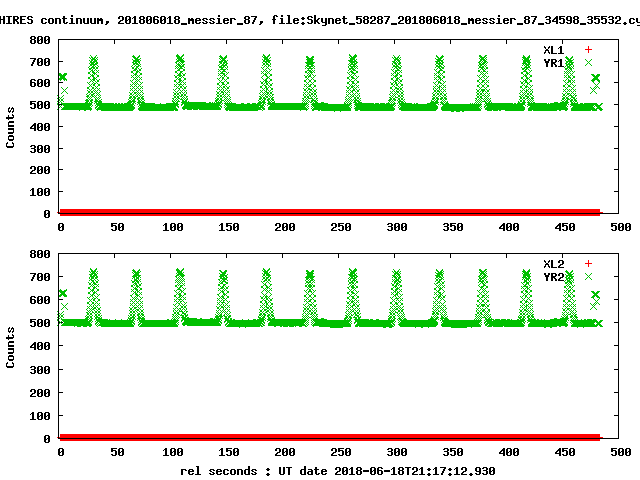Click the 500 y-axis tick in the XL1/YR1 plot
The width and height of the screenshot is (640, 480).
pyautogui.click(x=40, y=105)
